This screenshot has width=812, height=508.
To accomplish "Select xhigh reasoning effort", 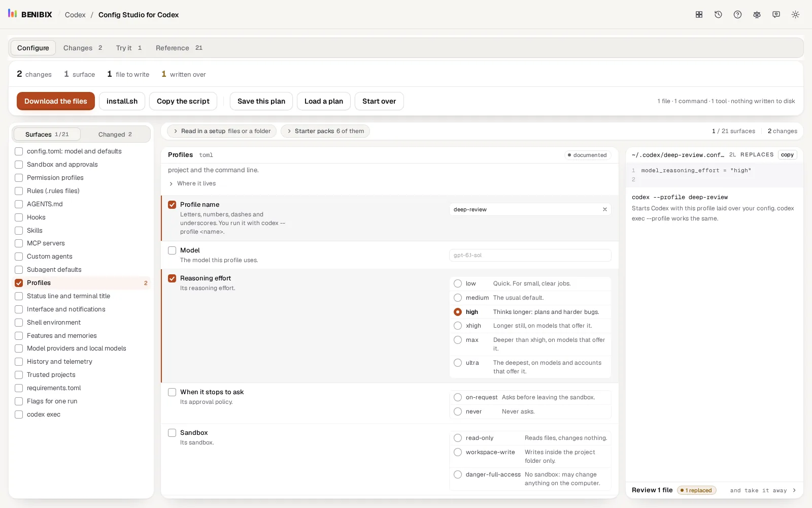I will [458, 326].
